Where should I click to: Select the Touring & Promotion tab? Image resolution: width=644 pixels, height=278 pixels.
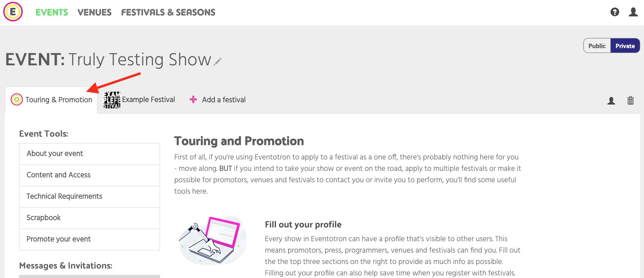click(51, 100)
